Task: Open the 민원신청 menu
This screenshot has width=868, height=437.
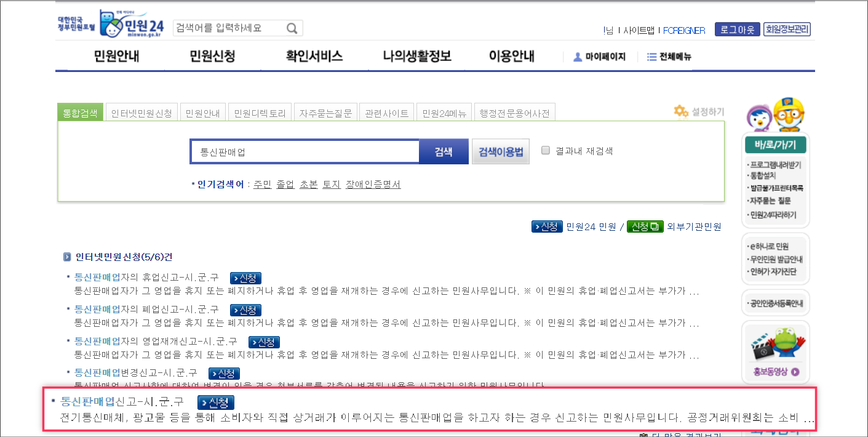Action: pyautogui.click(x=212, y=55)
